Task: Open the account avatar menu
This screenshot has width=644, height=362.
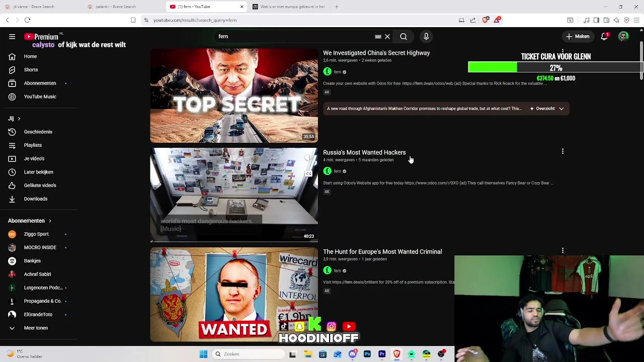Action: click(x=623, y=36)
